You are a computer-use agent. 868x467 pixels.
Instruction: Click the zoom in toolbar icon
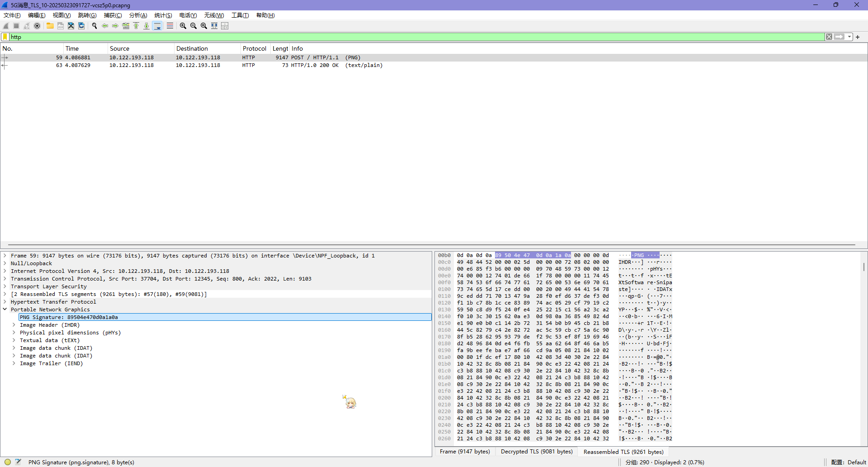pos(183,26)
